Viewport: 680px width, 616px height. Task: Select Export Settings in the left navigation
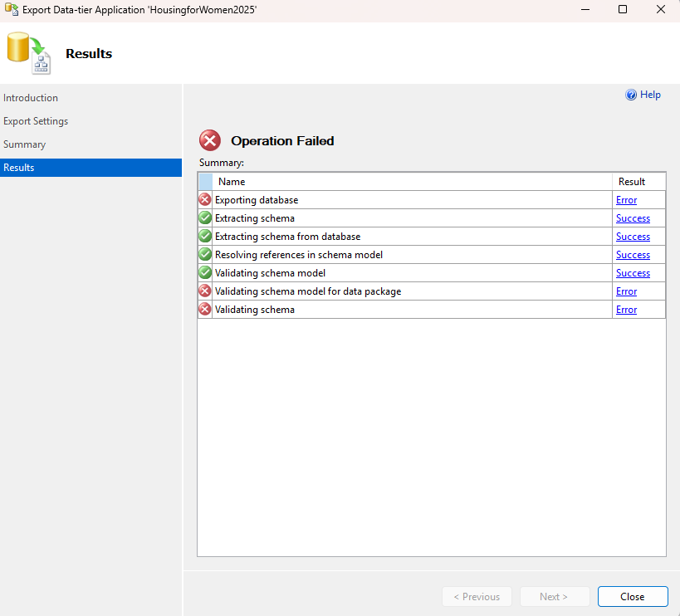coord(36,121)
